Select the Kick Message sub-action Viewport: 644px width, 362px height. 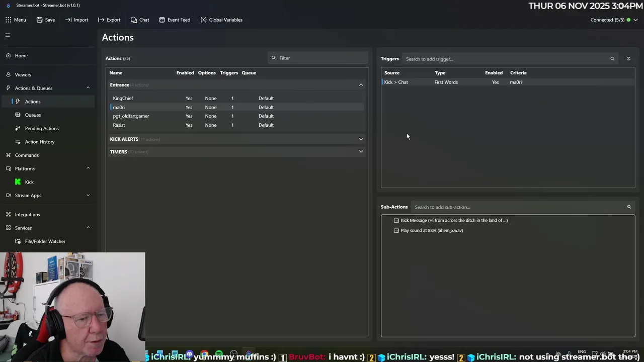[451, 220]
